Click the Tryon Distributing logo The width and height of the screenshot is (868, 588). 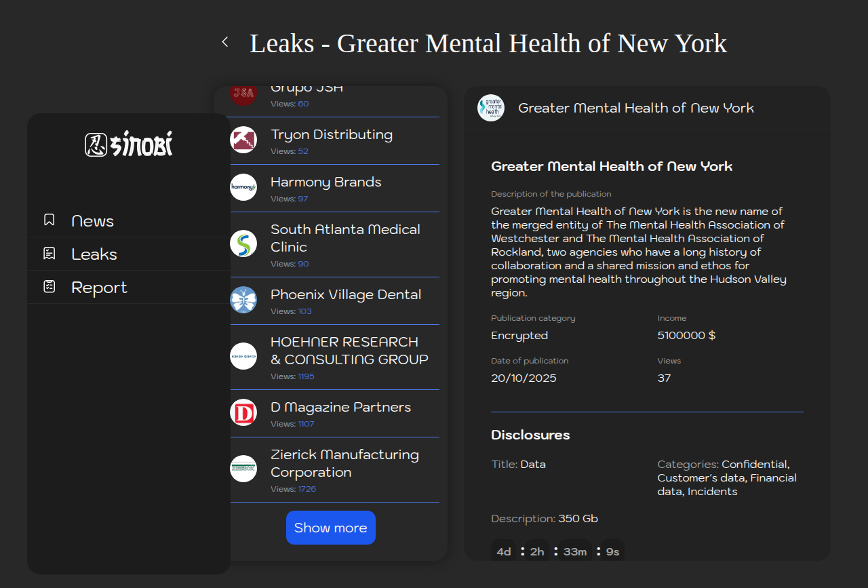(243, 140)
